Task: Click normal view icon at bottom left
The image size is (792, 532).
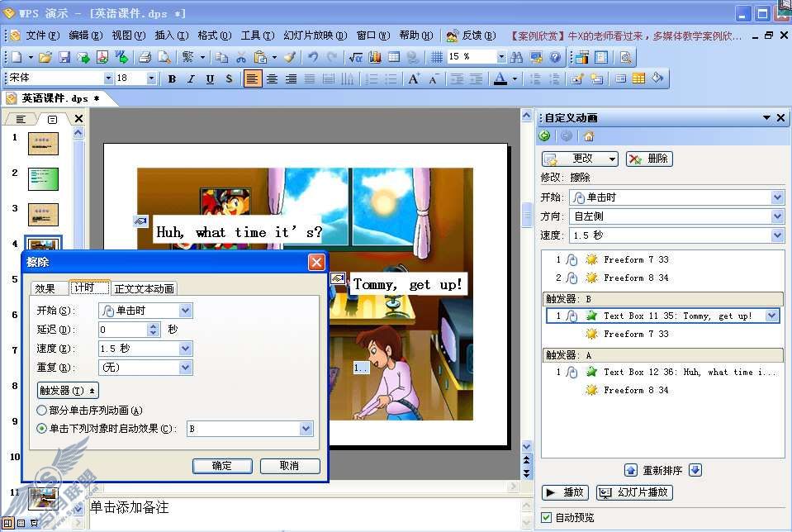Action: coord(7,523)
